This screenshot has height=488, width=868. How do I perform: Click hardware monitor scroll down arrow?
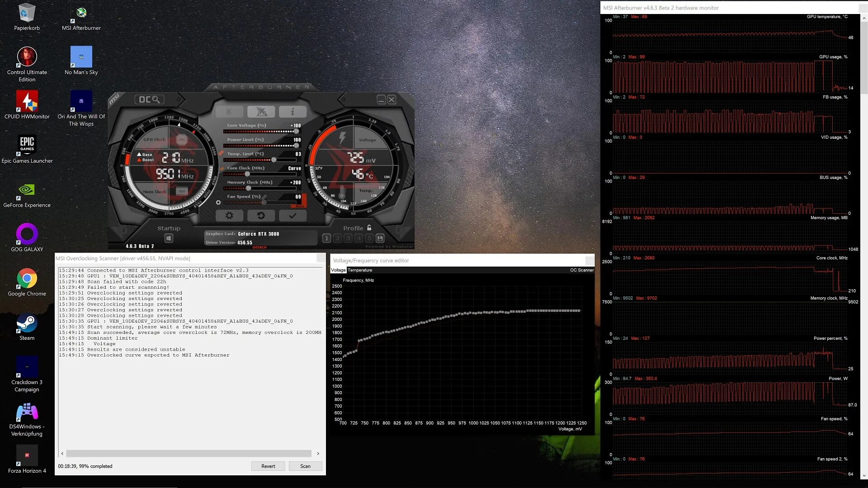point(864,475)
